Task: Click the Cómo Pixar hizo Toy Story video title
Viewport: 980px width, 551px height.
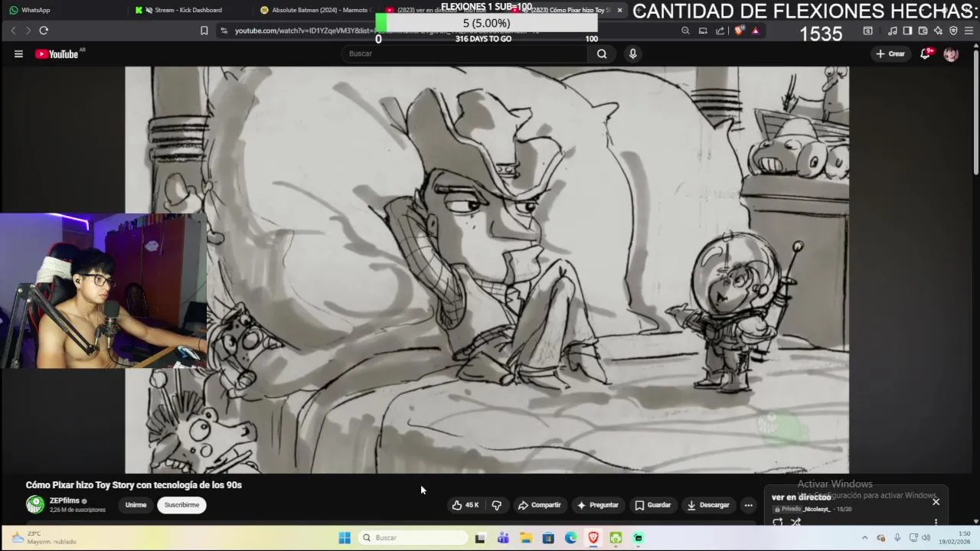Action: (134, 485)
